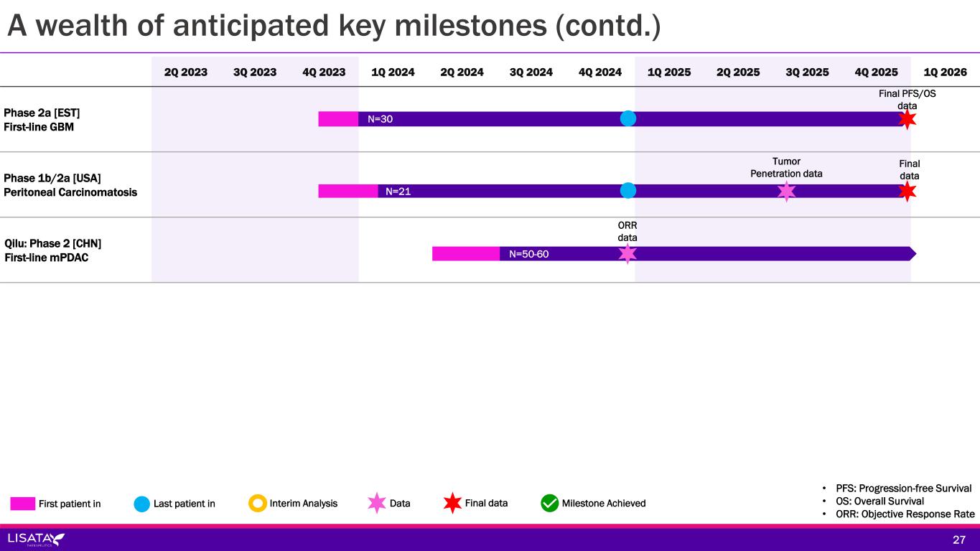Click the blue Last patient in legend dot
Viewport: 980px width, 551px height.
click(142, 503)
